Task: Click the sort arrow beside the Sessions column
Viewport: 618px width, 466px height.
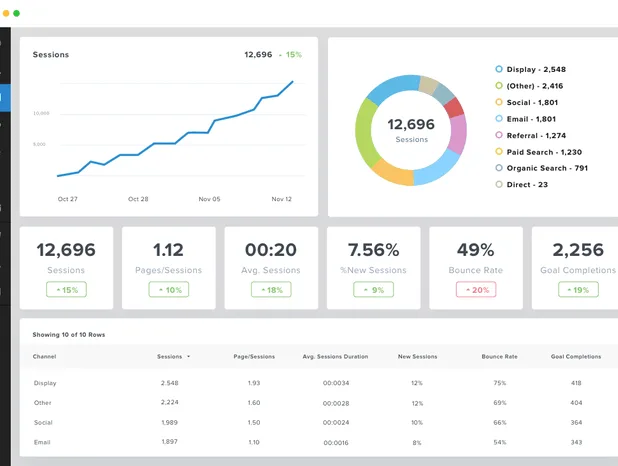Action: coord(188,356)
